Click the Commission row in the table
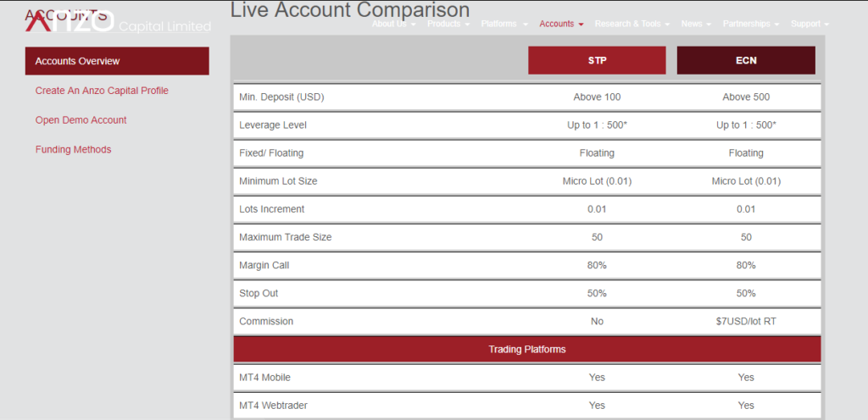Screen dimensions: 868x420 click(x=527, y=321)
